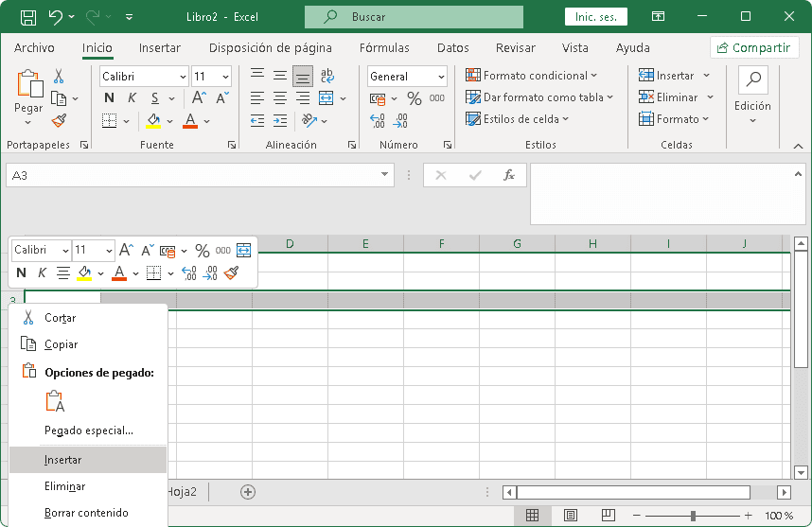Apply thousands separator 000 in ribbon

[x=437, y=97]
